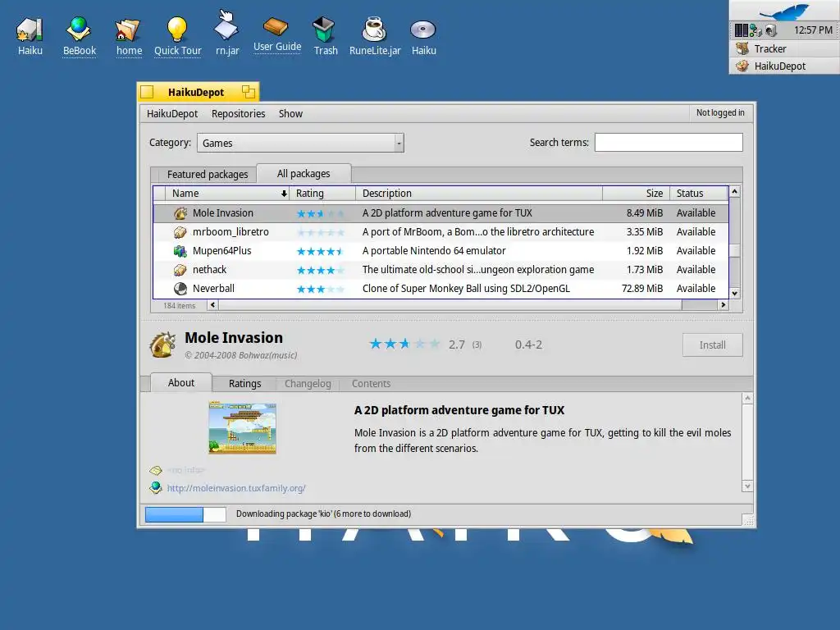The width and height of the screenshot is (840, 630).
Task: Click the Mole Invasion screenshot thumbnail
Action: 242,428
